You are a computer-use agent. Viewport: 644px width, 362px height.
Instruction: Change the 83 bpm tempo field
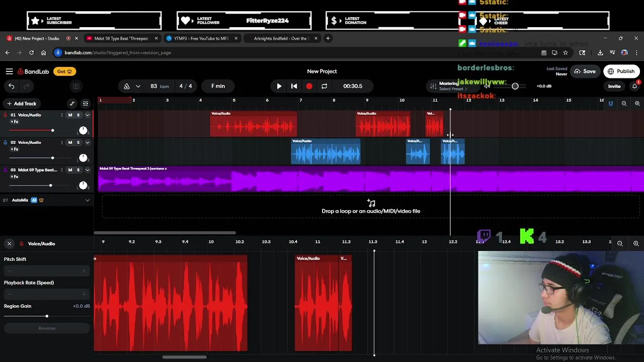tap(159, 86)
